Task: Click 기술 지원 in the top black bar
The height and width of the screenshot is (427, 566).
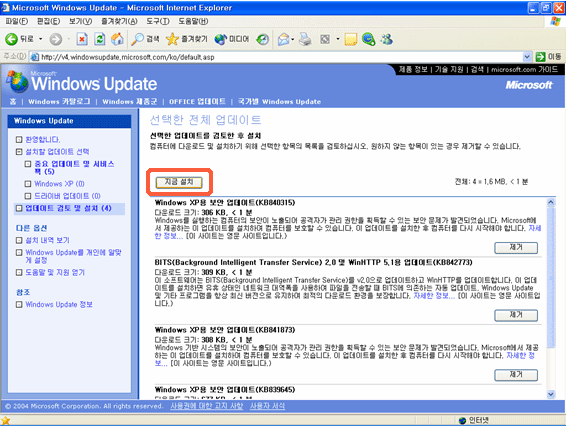Action: pyautogui.click(x=449, y=69)
